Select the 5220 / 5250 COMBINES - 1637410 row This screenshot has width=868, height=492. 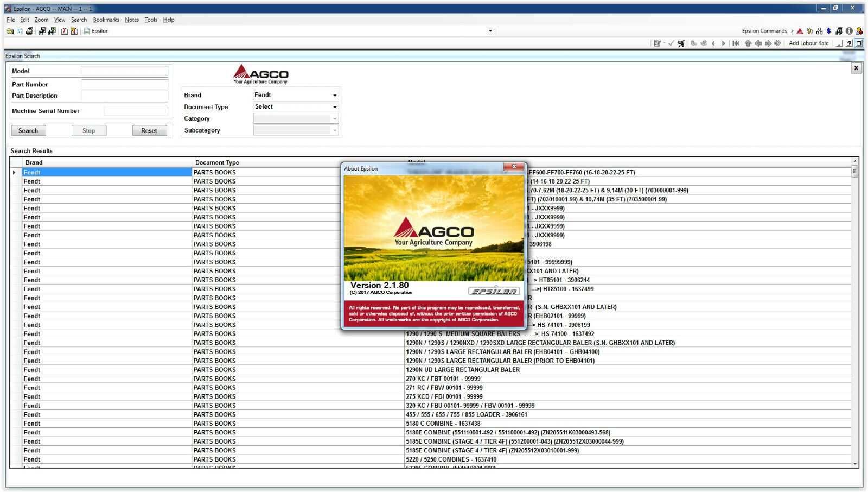pos(437,459)
